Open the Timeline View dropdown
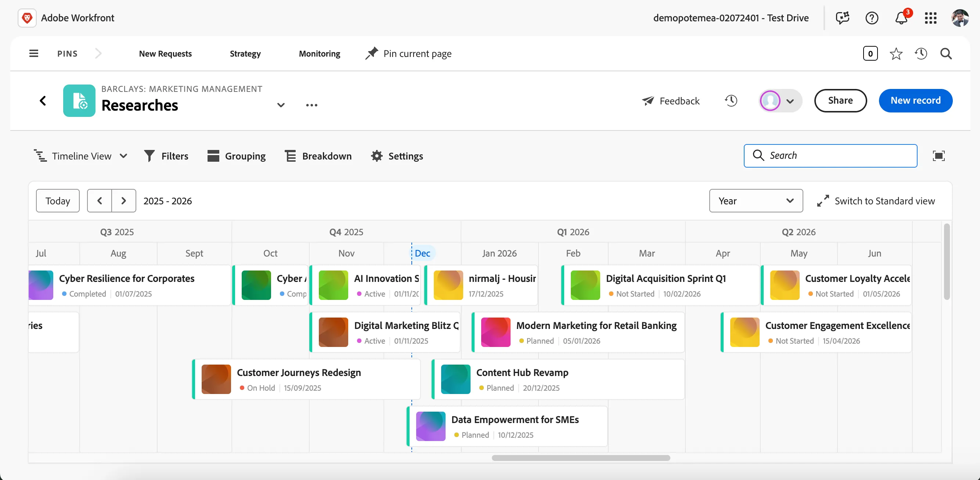The width and height of the screenshot is (980, 480). point(81,156)
